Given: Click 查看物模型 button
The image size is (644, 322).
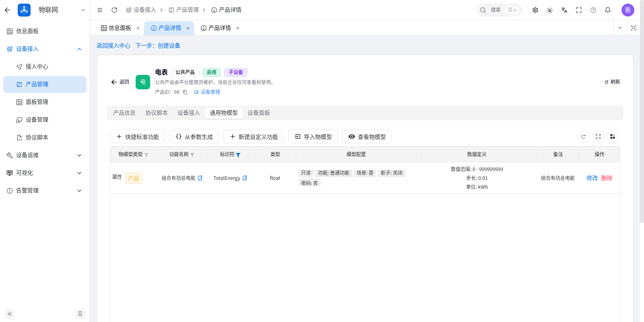Looking at the screenshot, I should [x=367, y=137].
